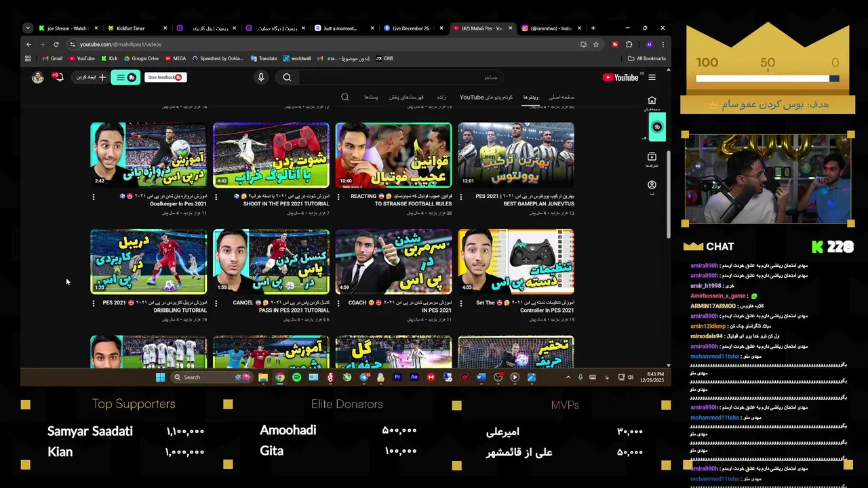Select the زنده (Live) channel tab
Viewport: 868px width, 488px height.
pos(441,97)
